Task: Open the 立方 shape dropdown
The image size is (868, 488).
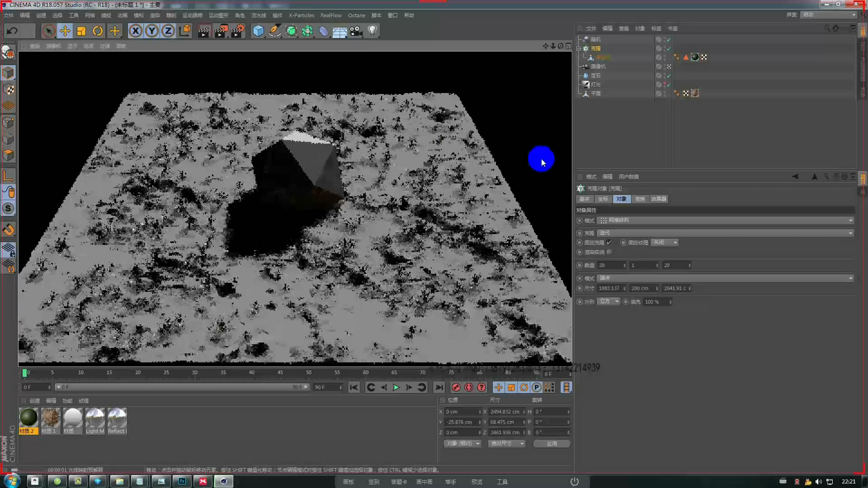Action: [609, 301]
